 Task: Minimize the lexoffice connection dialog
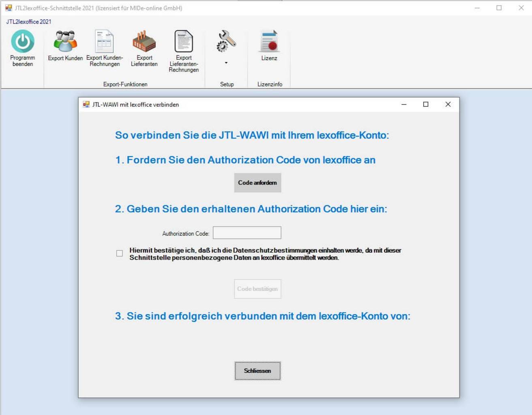tap(404, 105)
